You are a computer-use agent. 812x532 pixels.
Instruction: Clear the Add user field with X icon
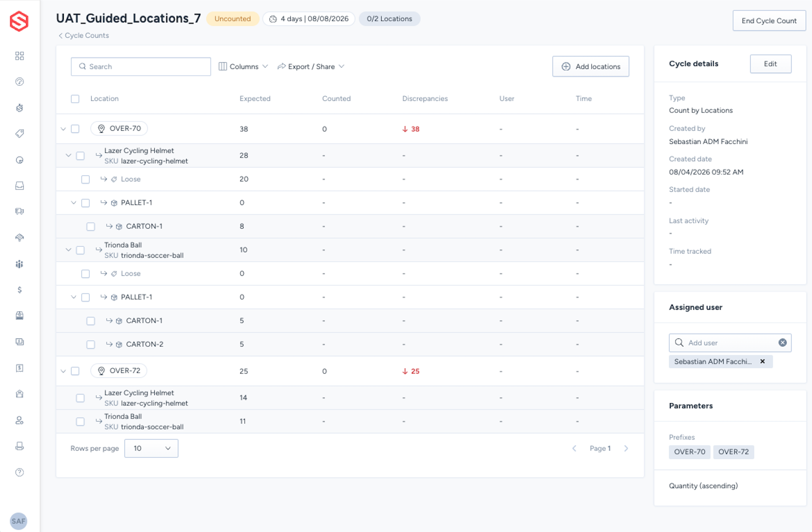click(782, 343)
